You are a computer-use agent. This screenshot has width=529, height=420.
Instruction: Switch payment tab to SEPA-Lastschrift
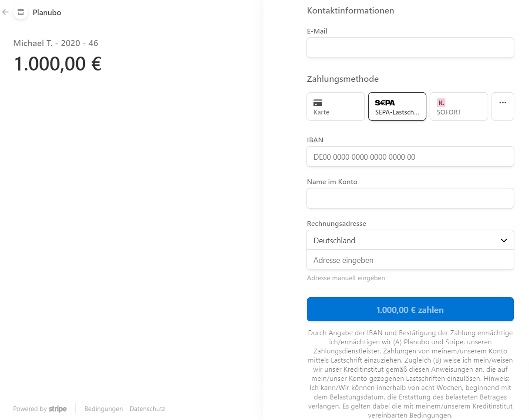click(x=397, y=106)
